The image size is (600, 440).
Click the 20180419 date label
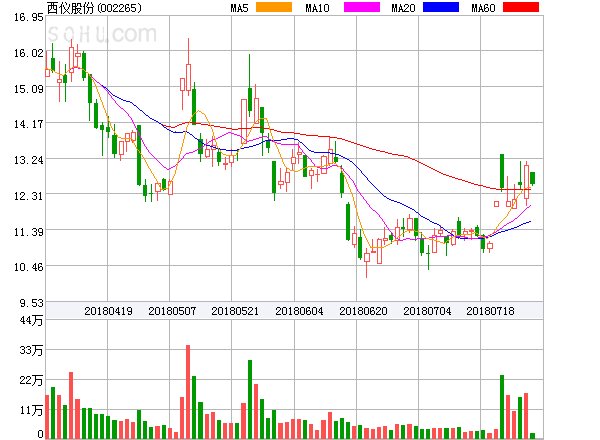tap(108, 311)
